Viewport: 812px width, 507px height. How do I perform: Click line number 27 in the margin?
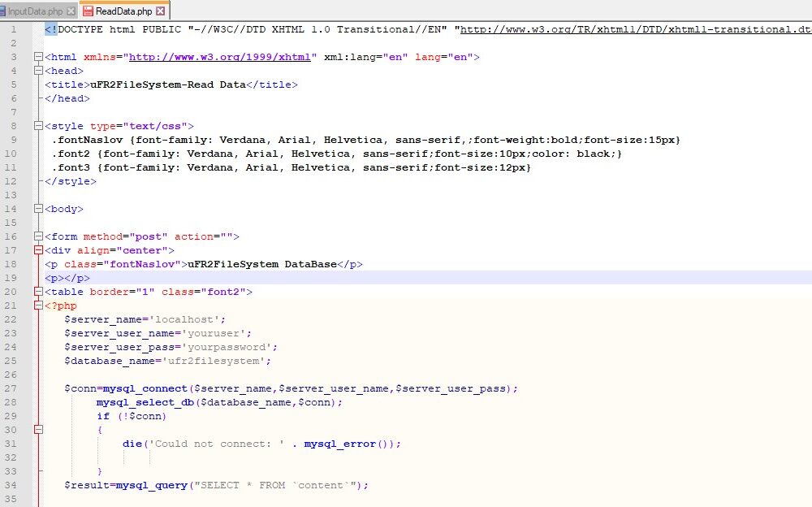coord(11,389)
